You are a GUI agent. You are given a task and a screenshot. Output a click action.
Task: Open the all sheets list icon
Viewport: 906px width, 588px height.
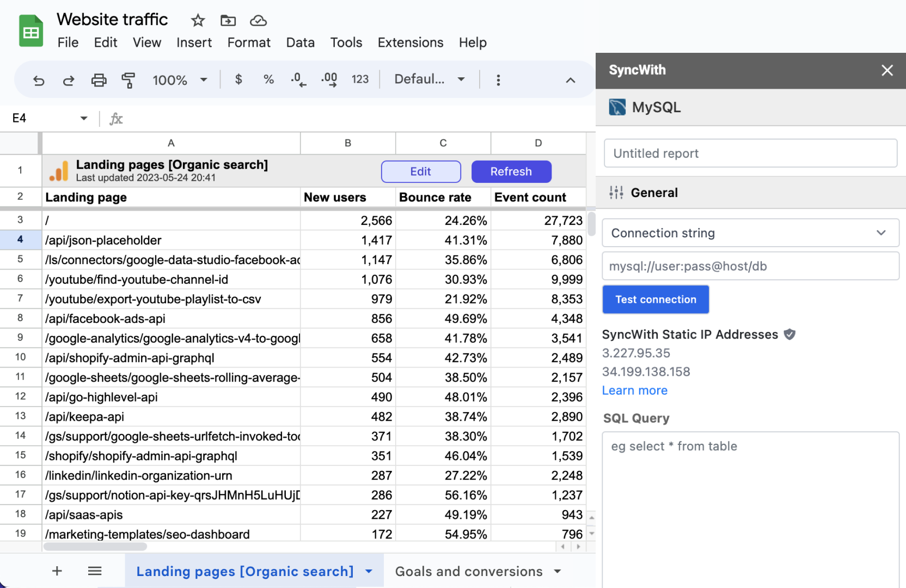95,571
